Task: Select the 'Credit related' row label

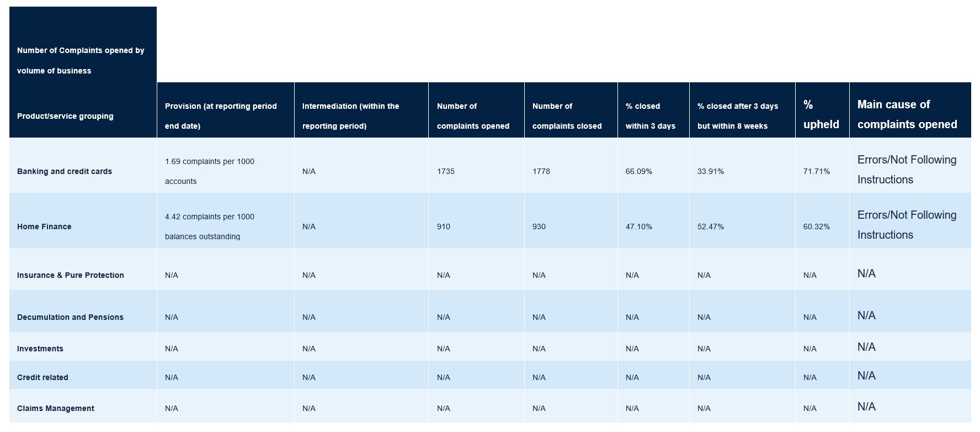Action: tap(42, 377)
